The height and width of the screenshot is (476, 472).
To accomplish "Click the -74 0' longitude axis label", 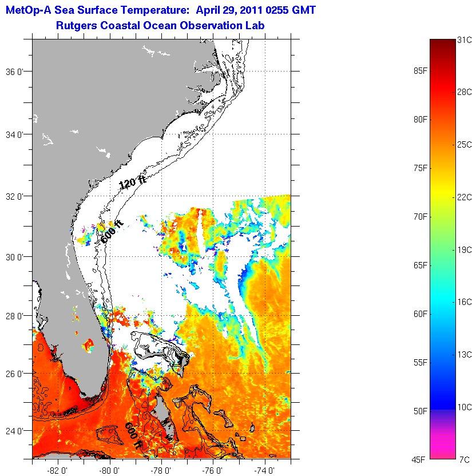I will click(x=264, y=470).
